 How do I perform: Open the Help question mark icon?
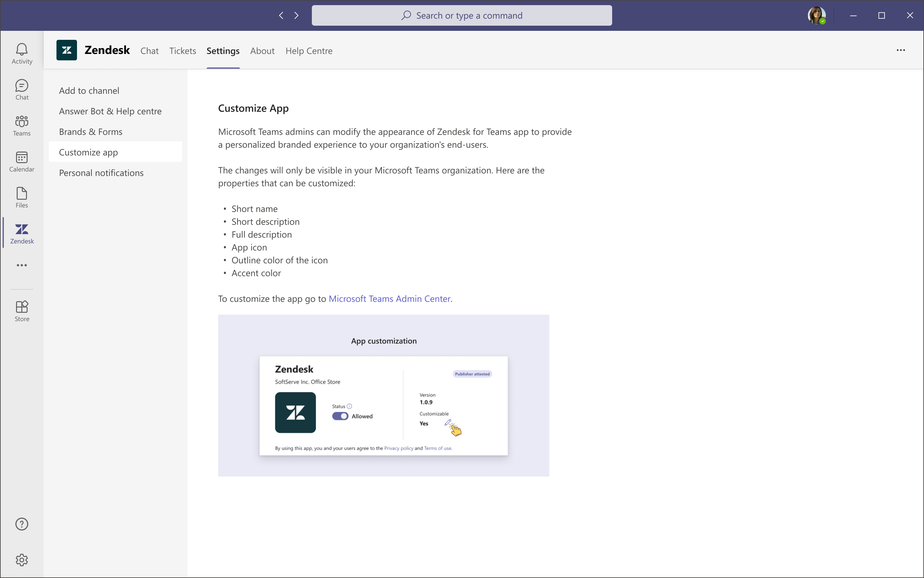[22, 524]
